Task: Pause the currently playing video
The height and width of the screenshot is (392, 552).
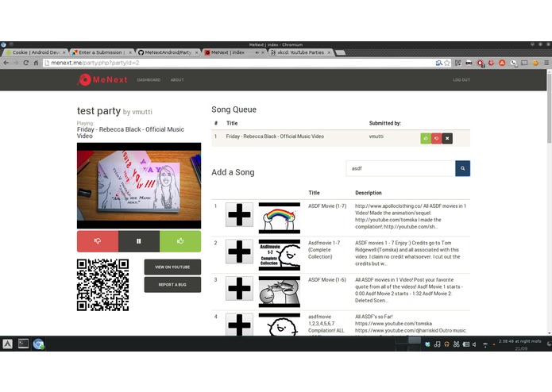Action: point(139,241)
